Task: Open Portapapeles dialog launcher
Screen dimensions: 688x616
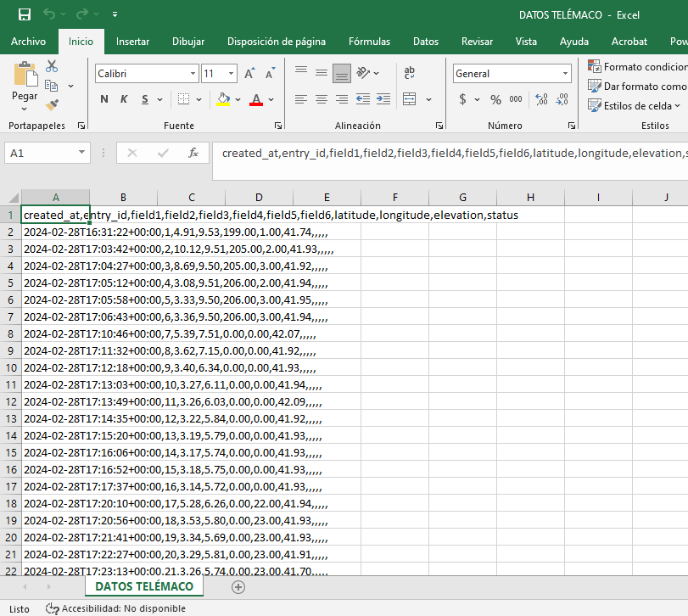Action: (81, 126)
